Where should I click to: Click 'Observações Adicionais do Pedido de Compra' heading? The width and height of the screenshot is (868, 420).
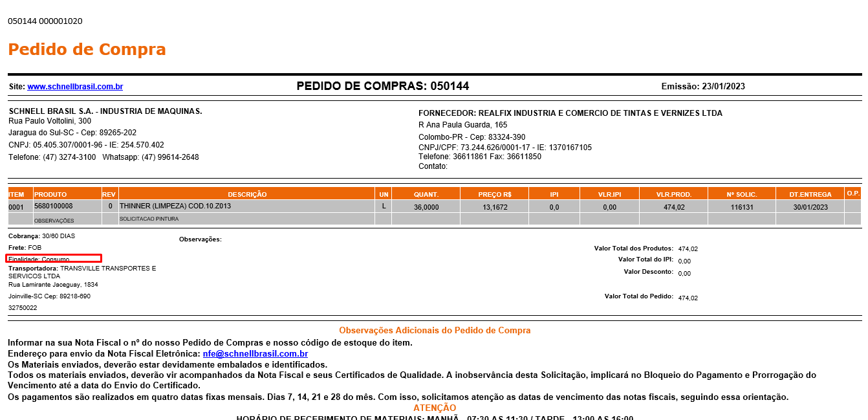point(435,331)
